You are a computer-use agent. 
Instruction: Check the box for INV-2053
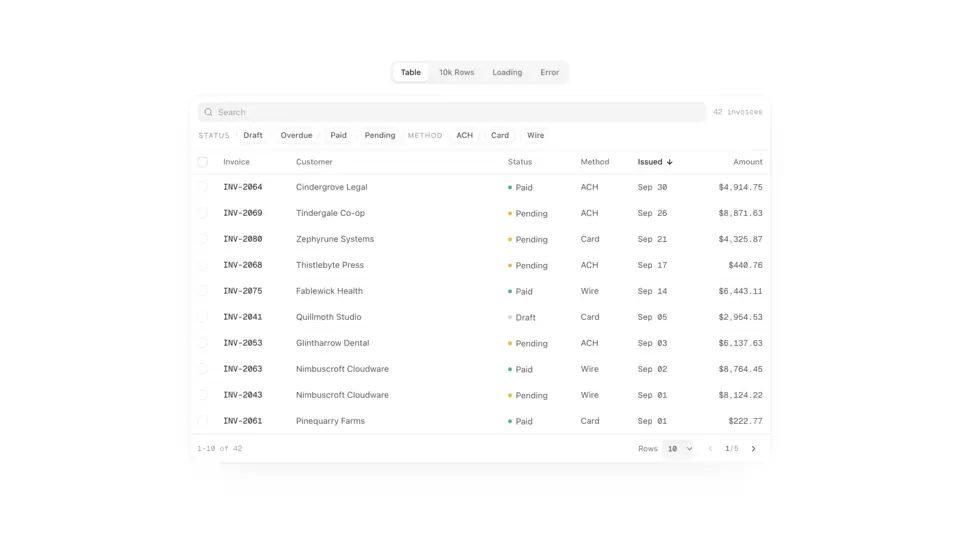(203, 343)
